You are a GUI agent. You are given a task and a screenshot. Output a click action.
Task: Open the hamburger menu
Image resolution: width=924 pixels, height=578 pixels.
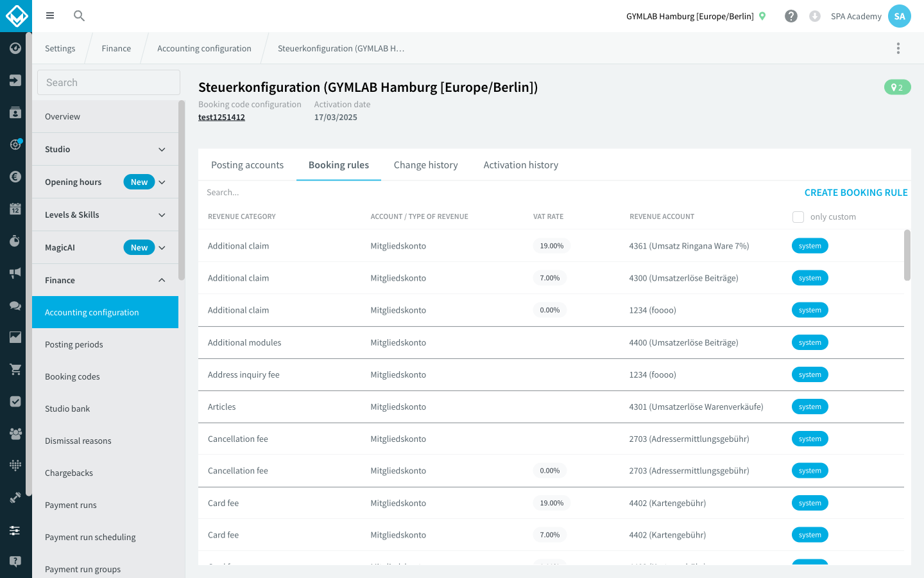pos(50,15)
